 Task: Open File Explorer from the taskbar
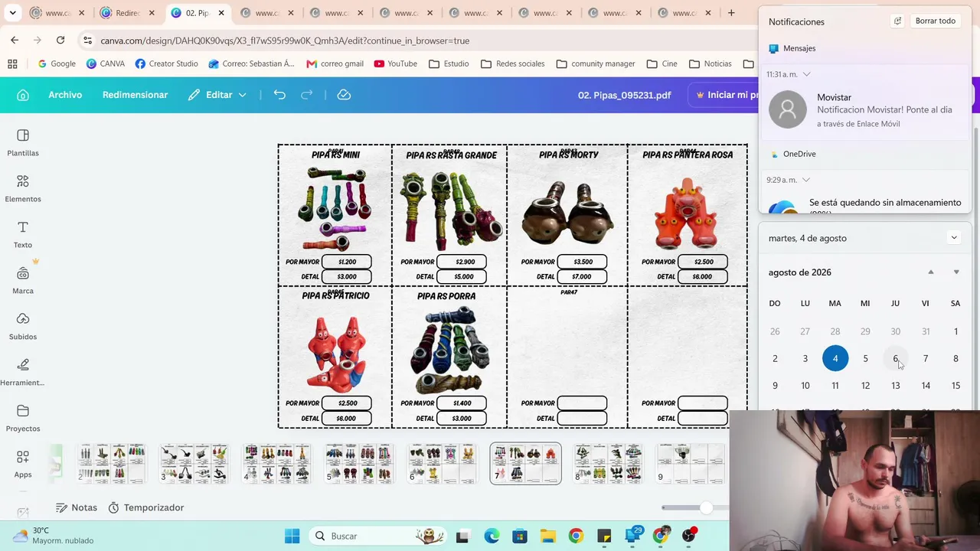point(547,536)
